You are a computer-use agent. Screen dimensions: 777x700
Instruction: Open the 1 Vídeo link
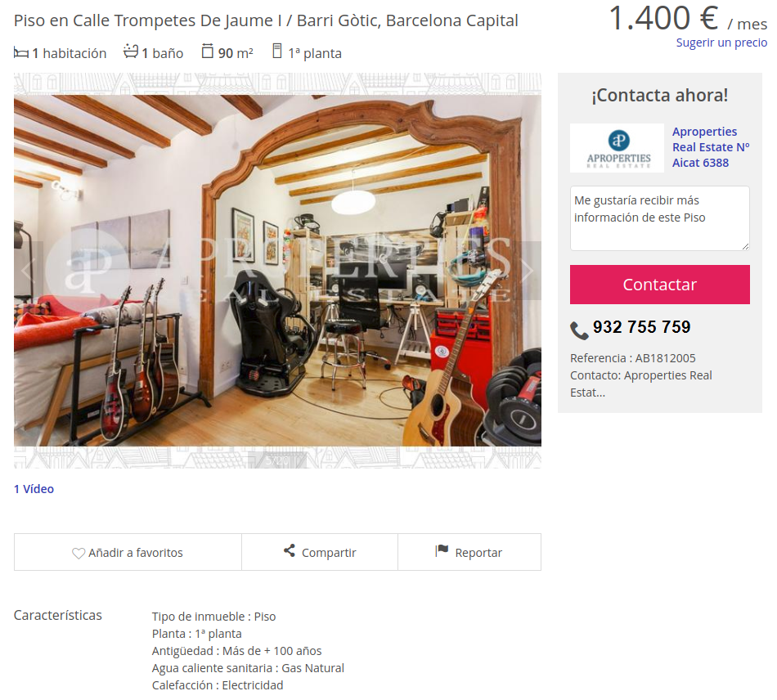[x=34, y=489]
